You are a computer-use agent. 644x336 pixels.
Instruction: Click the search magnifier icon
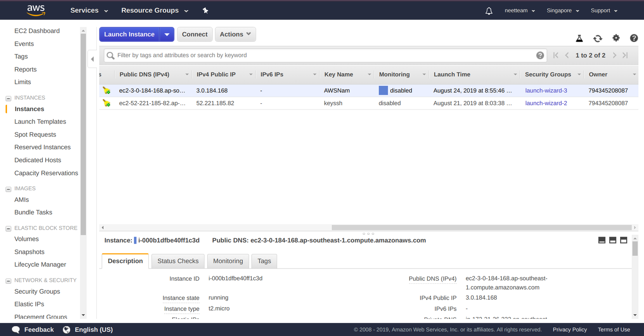tap(110, 55)
